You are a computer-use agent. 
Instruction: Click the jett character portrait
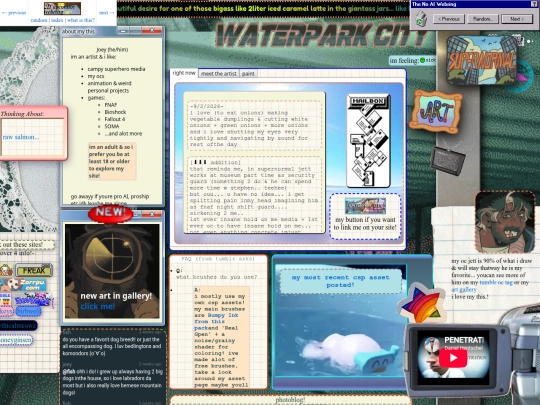tap(505, 222)
